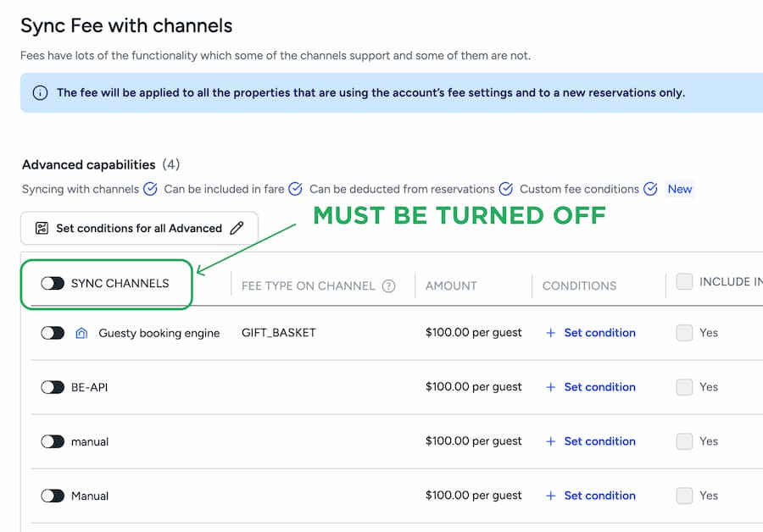Click the pencil icon on Set conditions button

[x=237, y=228]
